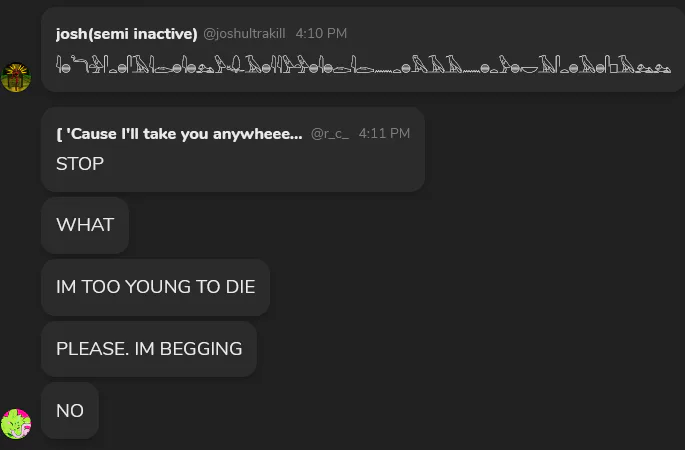The width and height of the screenshot is (685, 450).
Task: Click the PLEASE. IM BEGGING message
Action: click(x=149, y=349)
